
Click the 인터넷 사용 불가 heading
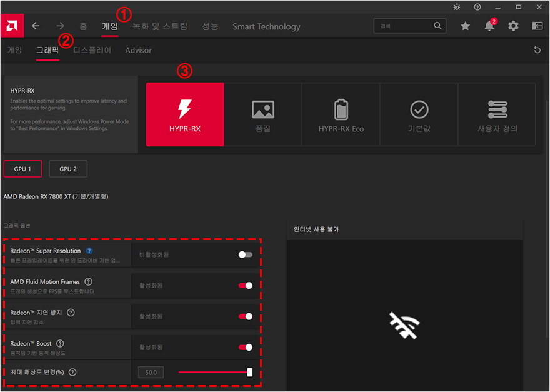coord(316,229)
